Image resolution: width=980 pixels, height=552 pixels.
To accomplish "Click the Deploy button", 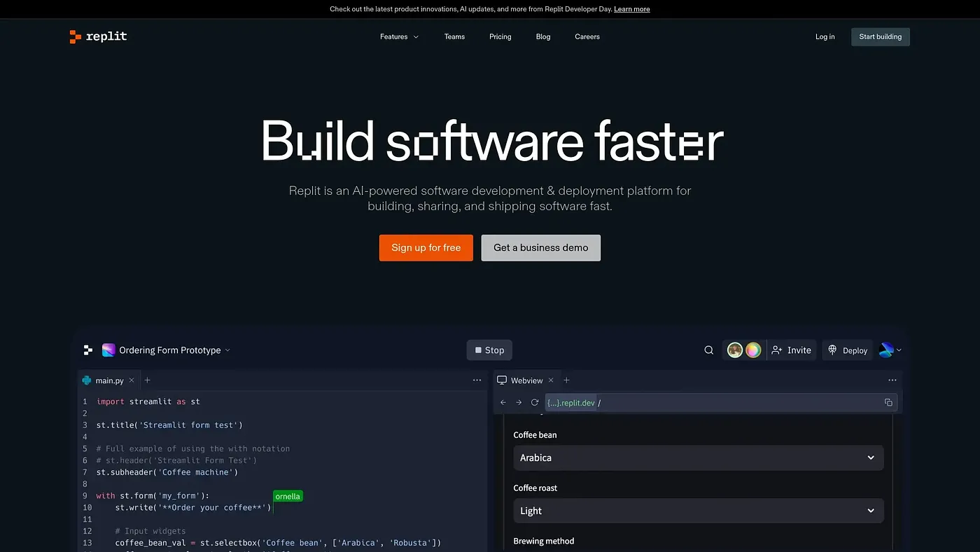I will coord(848,350).
